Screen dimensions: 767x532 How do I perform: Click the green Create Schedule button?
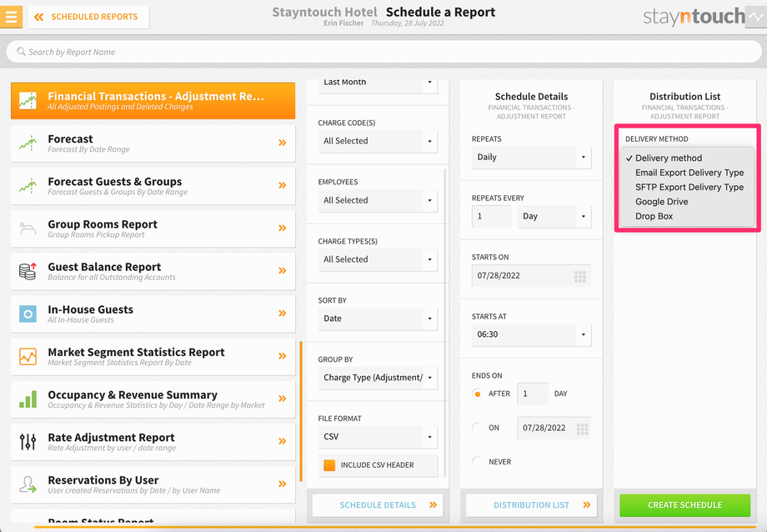684,505
